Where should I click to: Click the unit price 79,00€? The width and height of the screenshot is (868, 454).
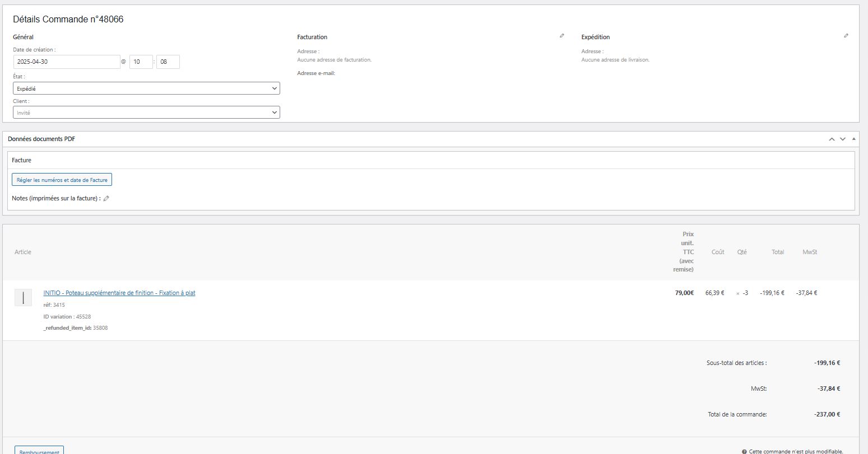(684, 293)
